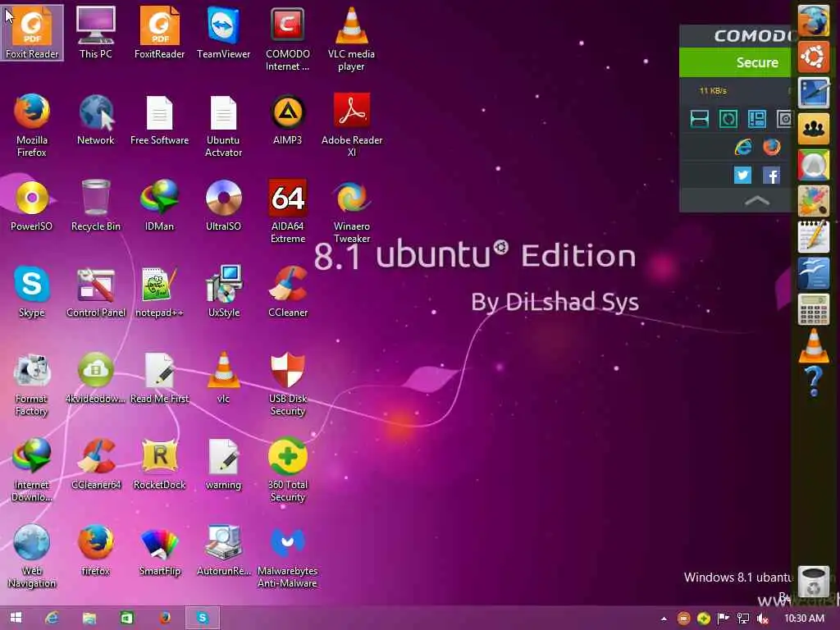Open the VLC cone icon in the right dock
This screenshot has height=630, width=840.
click(813, 345)
